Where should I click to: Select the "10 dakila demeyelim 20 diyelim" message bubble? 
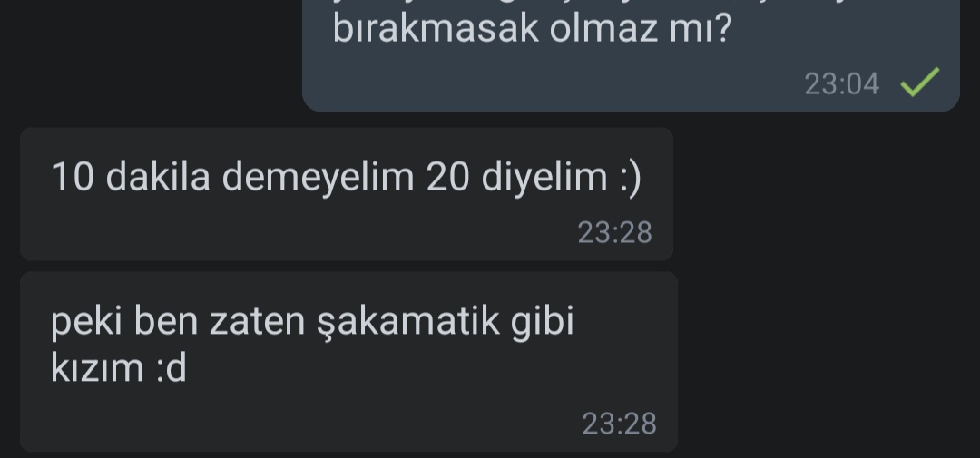(347, 194)
